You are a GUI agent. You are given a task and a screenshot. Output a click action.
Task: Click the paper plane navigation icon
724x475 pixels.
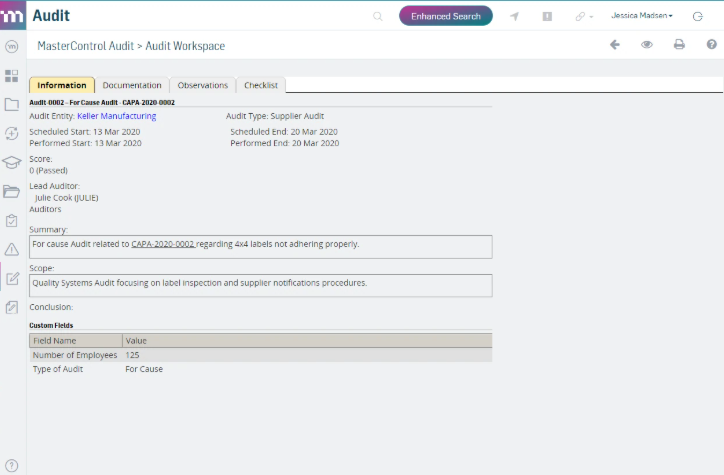[x=514, y=17]
